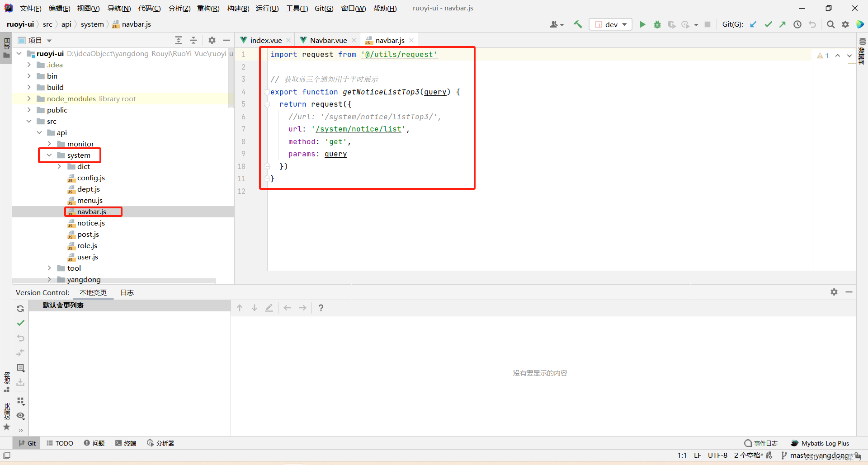Open the Git(G) menu

click(x=324, y=8)
